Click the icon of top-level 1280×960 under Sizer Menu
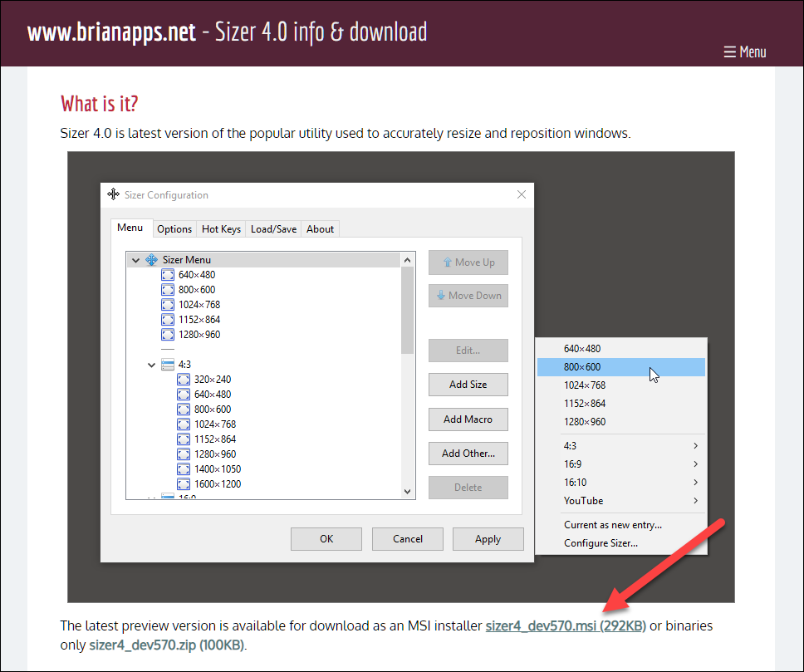804x672 pixels. pyautogui.click(x=168, y=335)
